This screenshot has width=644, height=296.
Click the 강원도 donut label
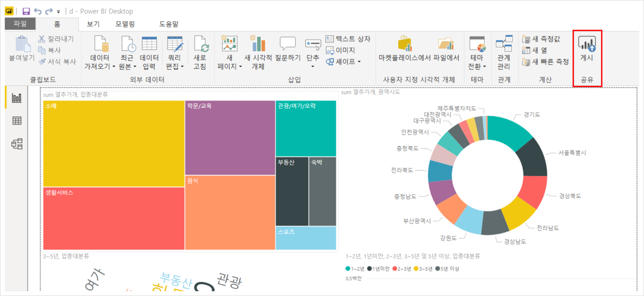[x=448, y=238]
